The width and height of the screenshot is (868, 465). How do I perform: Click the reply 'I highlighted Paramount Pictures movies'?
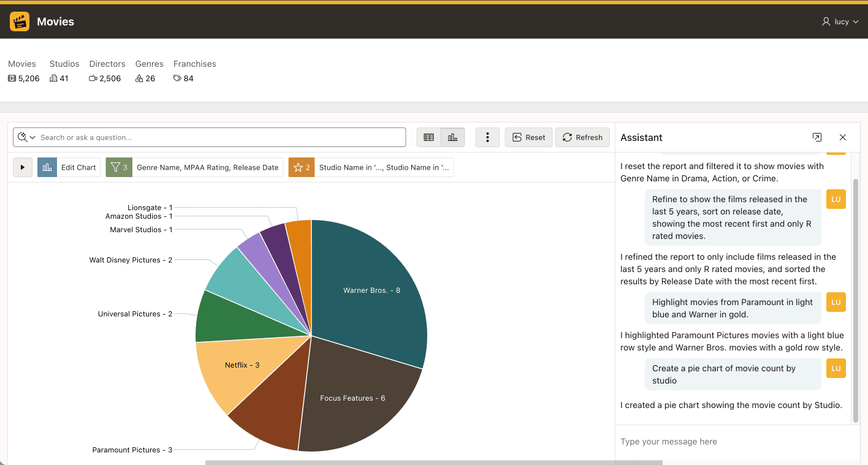(x=732, y=341)
